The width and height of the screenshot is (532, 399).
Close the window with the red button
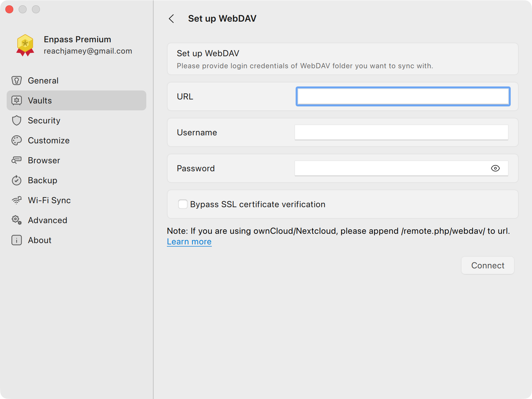pyautogui.click(x=9, y=9)
